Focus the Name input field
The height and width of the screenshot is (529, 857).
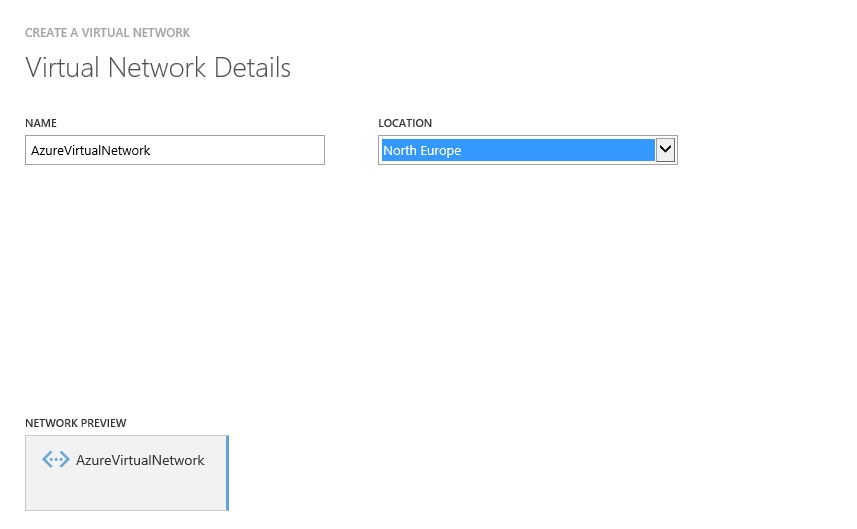[175, 150]
